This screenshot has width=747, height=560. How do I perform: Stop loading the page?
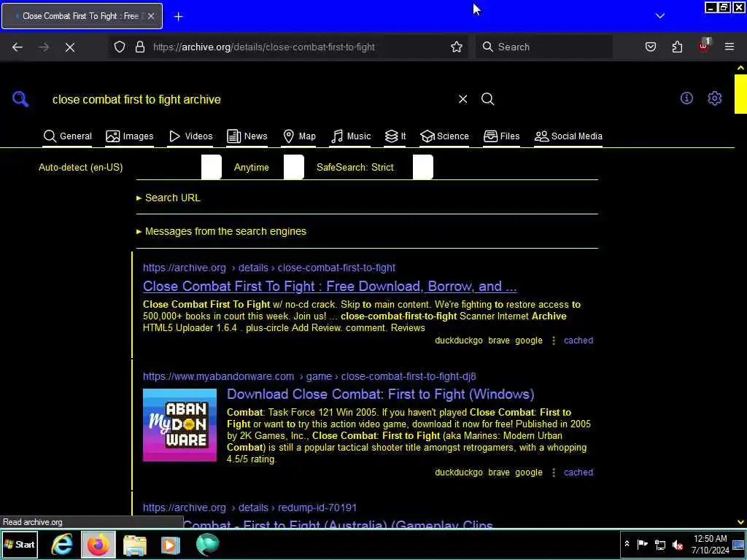click(x=70, y=47)
